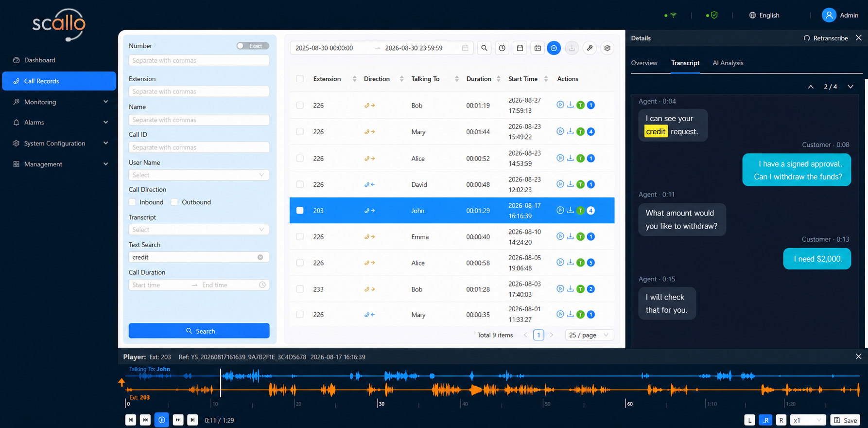Click the clock icon in the records toolbar
The height and width of the screenshot is (428, 868).
502,48
